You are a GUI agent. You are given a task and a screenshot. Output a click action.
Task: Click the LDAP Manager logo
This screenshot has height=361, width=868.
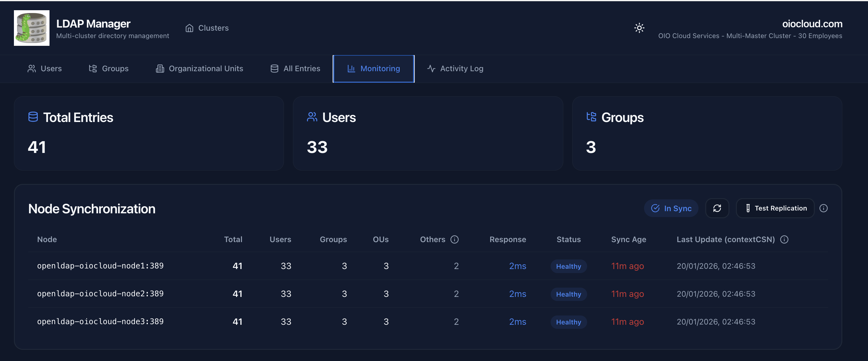(x=31, y=28)
